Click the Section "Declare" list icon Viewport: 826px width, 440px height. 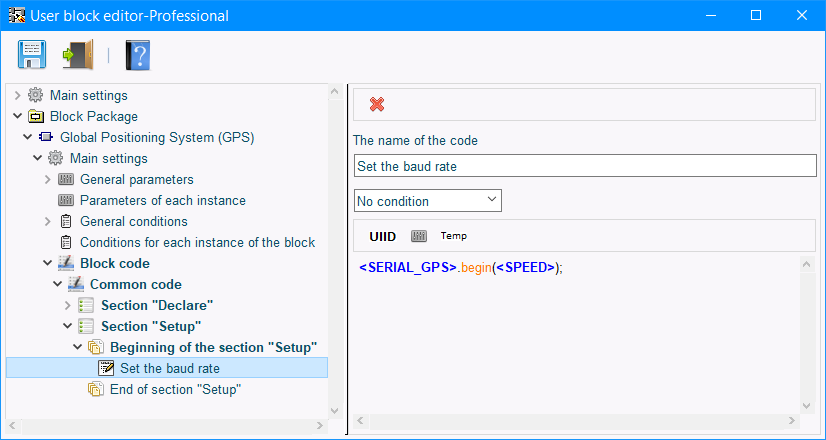[x=86, y=305]
